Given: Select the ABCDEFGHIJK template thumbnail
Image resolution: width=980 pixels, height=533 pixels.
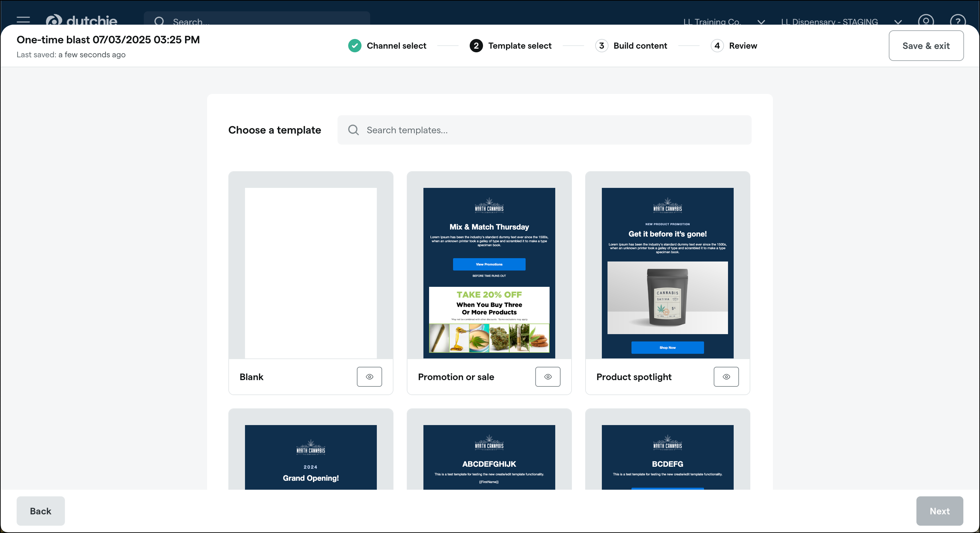Looking at the screenshot, I should pos(489,457).
